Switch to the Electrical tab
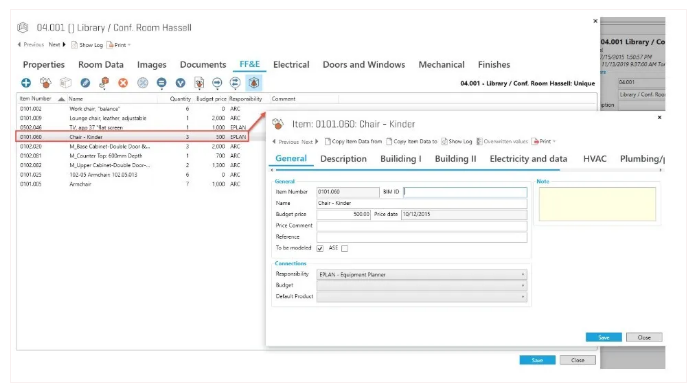This screenshot has width=697, height=387. (x=291, y=65)
